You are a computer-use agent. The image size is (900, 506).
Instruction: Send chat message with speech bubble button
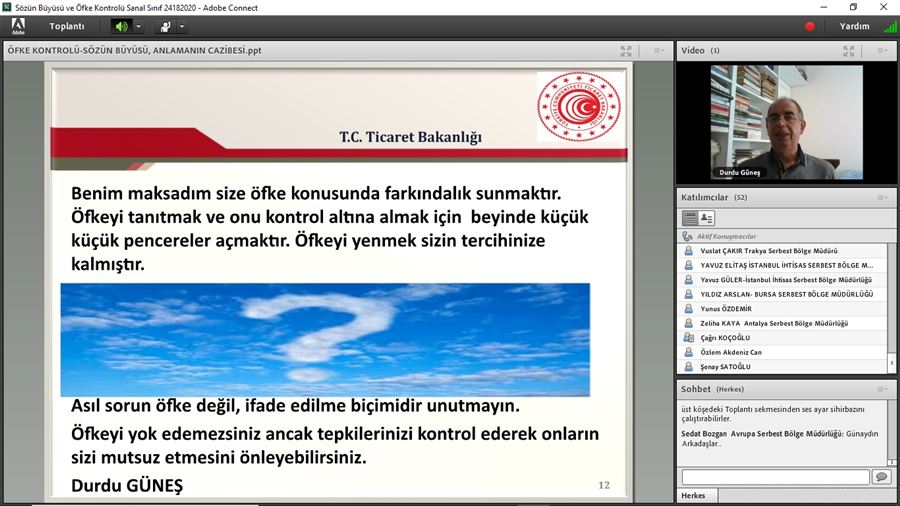881,477
